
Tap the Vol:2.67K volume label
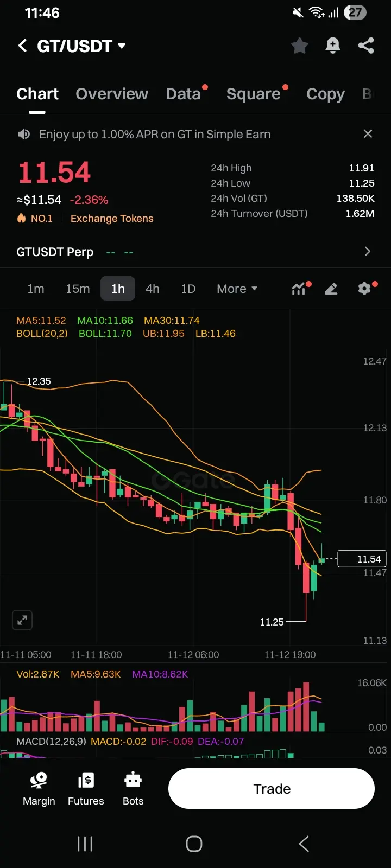coord(38,674)
